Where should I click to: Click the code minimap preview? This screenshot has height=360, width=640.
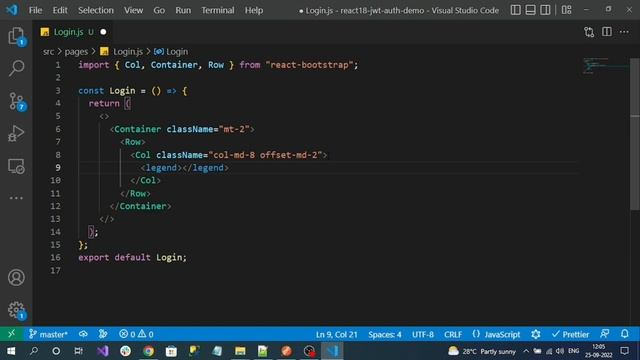(x=605, y=65)
